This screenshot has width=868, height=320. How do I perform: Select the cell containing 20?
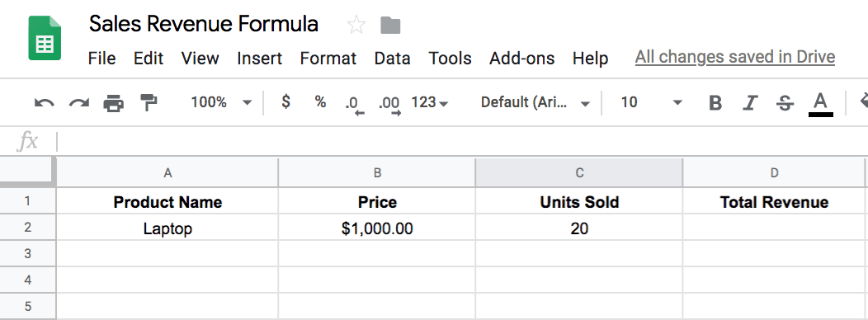click(x=579, y=228)
